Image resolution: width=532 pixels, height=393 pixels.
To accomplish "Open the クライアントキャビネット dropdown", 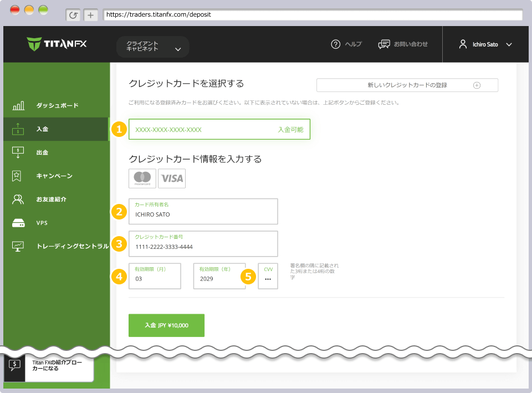I will click(x=152, y=48).
